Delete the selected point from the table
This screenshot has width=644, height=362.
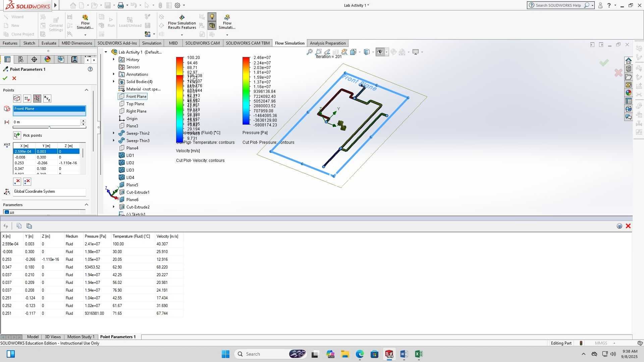[17, 181]
